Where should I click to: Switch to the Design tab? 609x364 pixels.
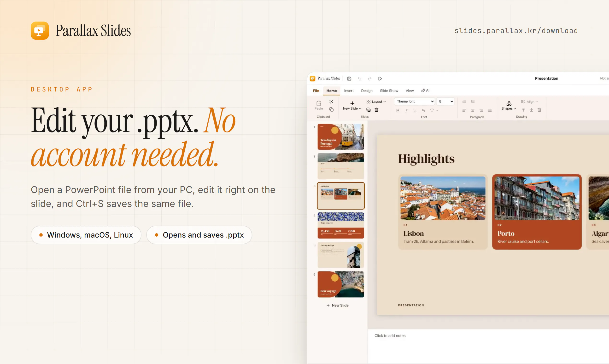[x=367, y=91]
